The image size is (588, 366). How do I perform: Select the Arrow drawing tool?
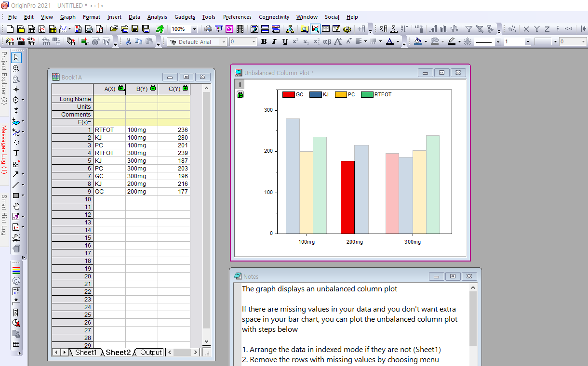coord(16,174)
